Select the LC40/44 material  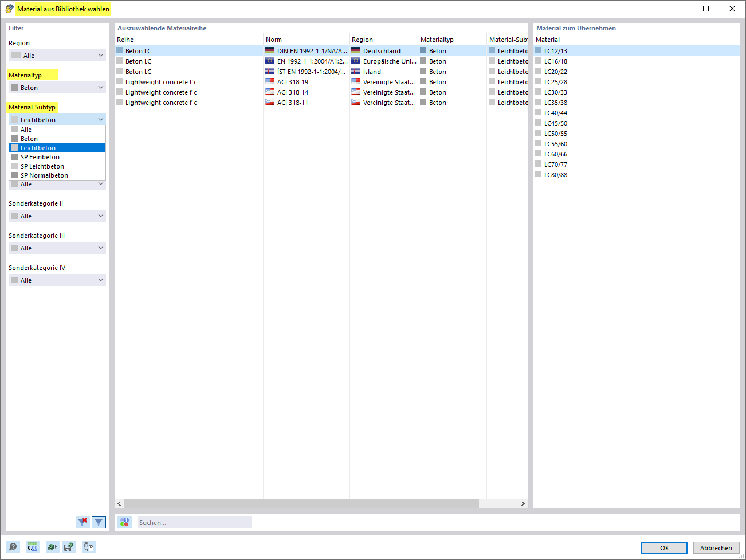[x=637, y=113]
